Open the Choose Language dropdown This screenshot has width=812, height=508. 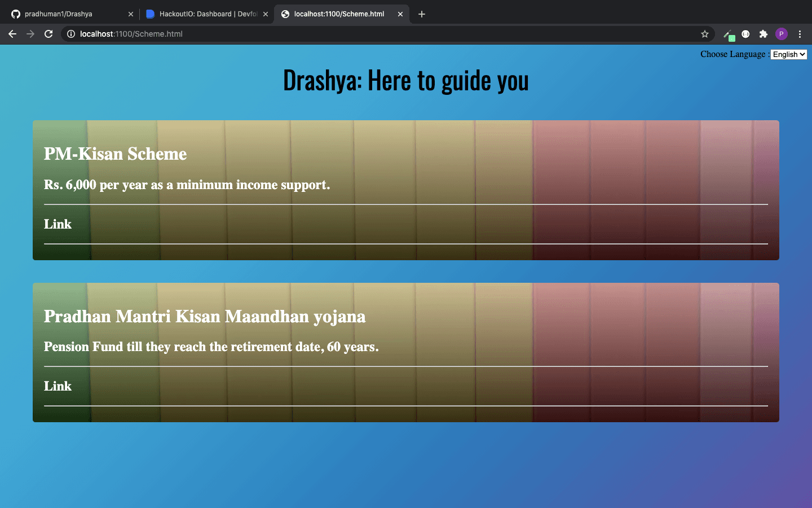pos(788,54)
